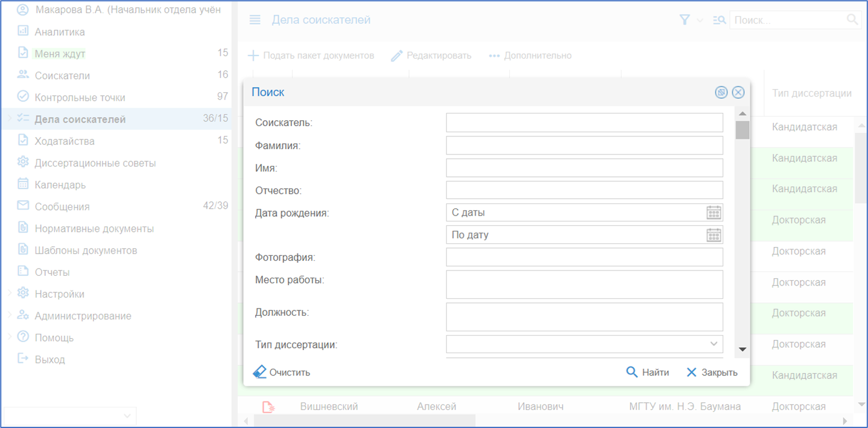
Task: Click the filter funnel icon
Action: [x=684, y=20]
